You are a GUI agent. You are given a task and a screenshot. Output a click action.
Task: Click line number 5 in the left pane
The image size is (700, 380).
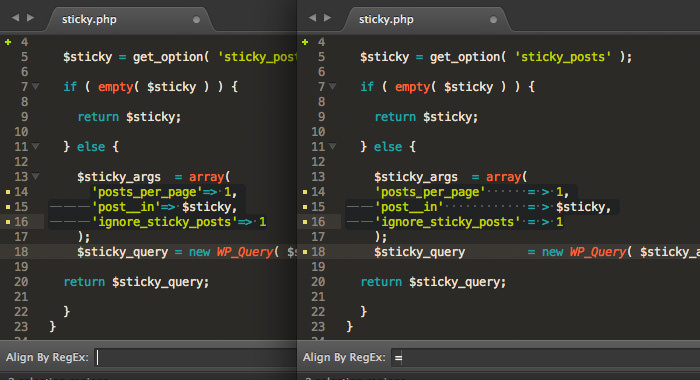tap(24, 57)
